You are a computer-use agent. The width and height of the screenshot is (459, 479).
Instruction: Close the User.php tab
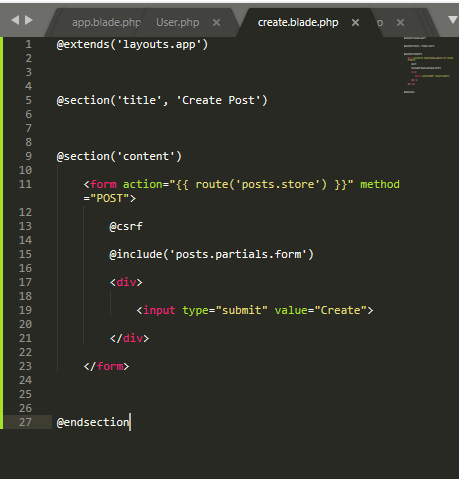216,23
